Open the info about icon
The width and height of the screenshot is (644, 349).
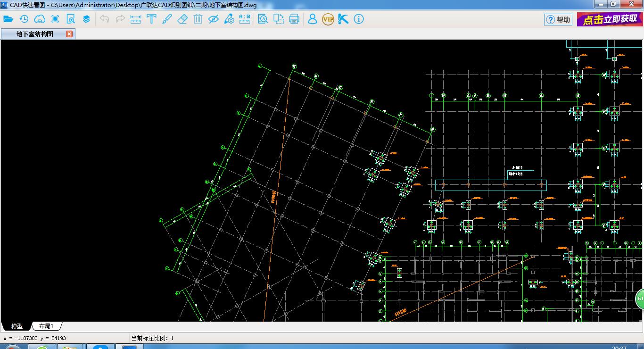(x=359, y=19)
